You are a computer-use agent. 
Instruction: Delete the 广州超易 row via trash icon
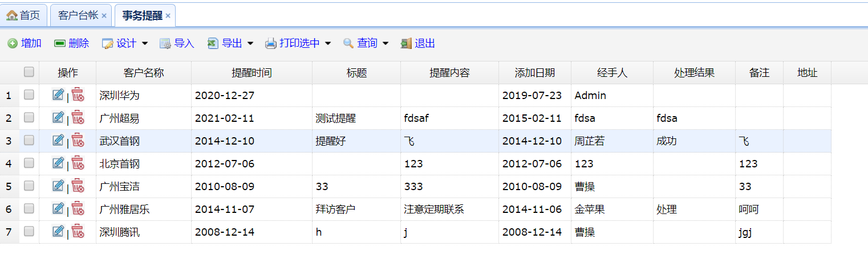click(x=78, y=117)
